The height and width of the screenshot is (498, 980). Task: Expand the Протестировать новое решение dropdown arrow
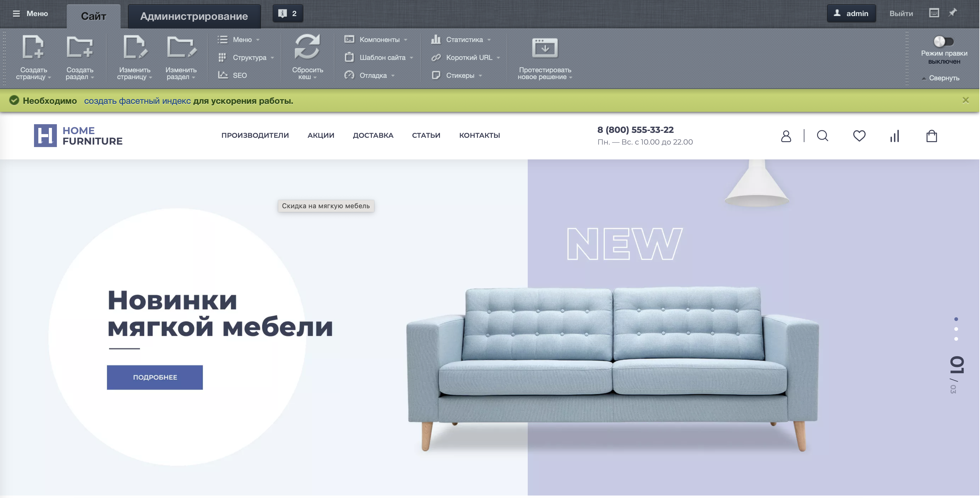pos(571,78)
